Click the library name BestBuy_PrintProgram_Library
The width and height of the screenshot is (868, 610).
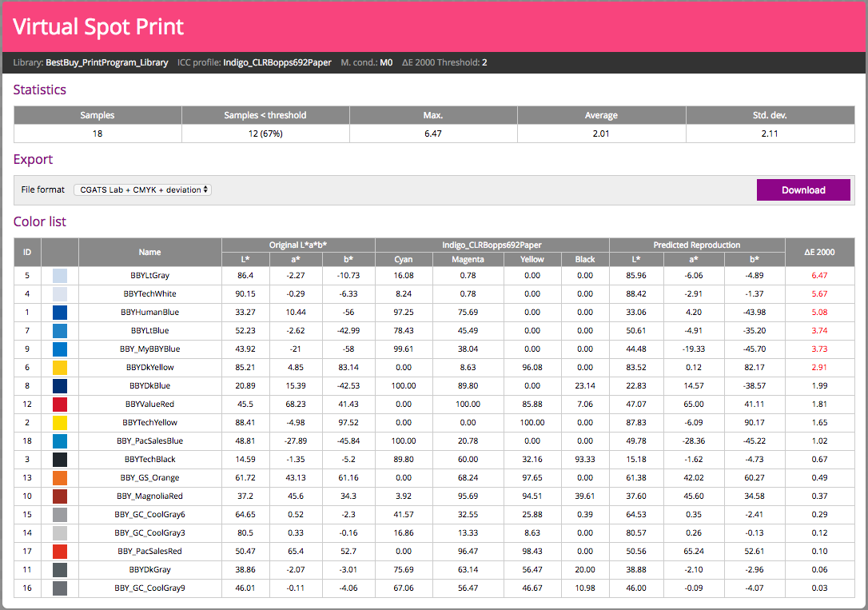107,62
